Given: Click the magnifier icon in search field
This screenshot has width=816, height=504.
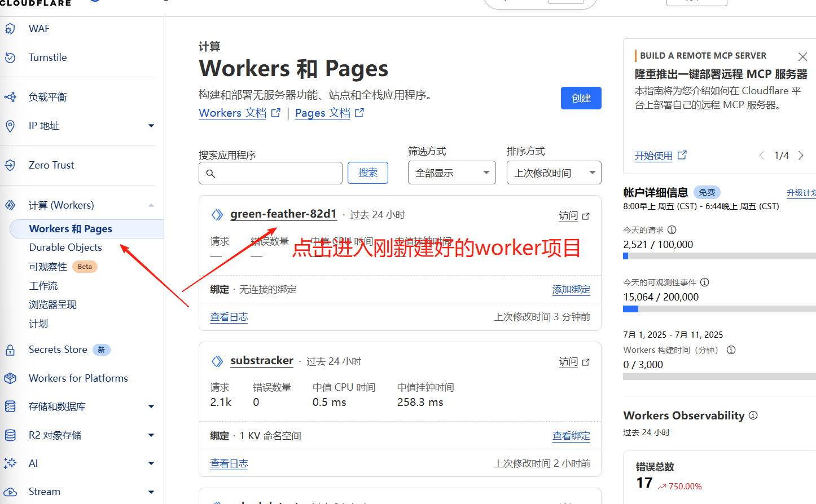Looking at the screenshot, I should point(211,174).
